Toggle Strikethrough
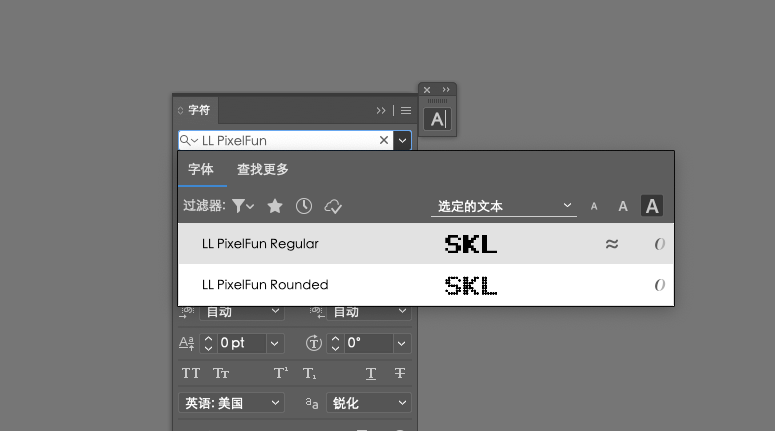Screen dimensions: 775x431 pos(400,373)
